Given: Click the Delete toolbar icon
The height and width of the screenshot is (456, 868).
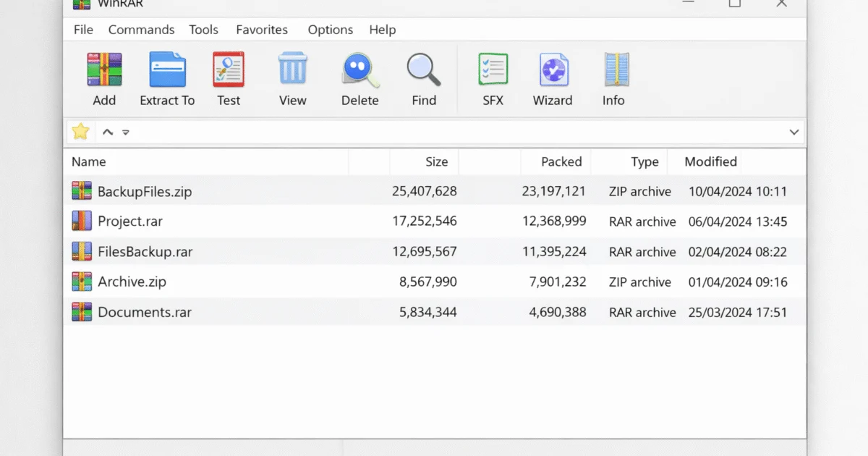Looking at the screenshot, I should coord(359,70).
